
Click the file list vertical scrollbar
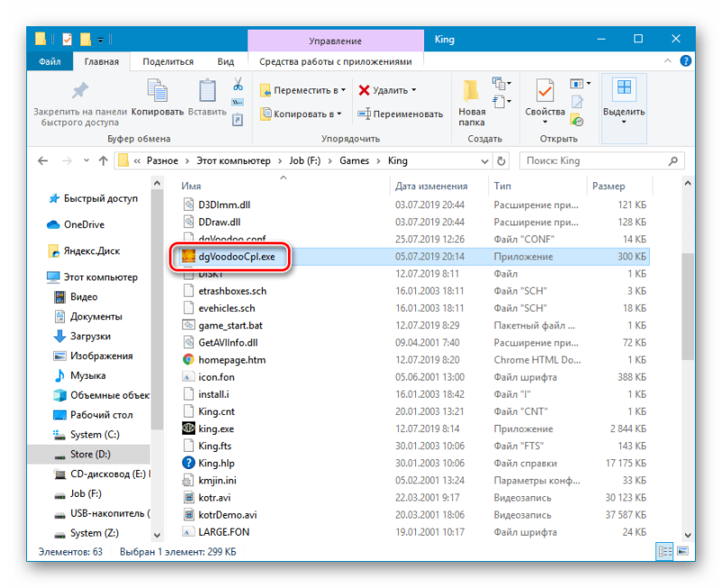[x=688, y=306]
